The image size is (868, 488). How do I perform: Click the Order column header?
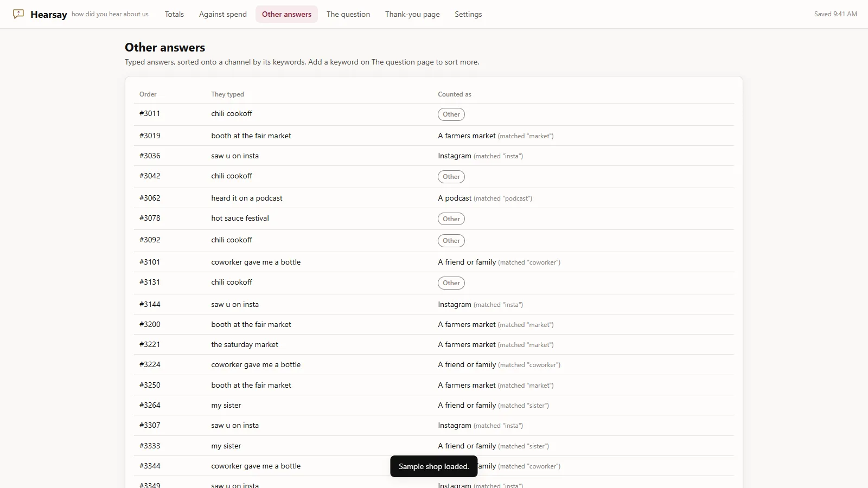148,94
